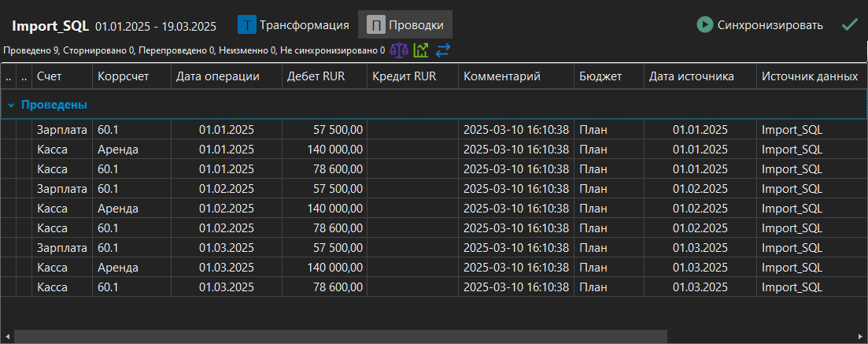Collapse the Проведены group chevron

click(x=11, y=105)
